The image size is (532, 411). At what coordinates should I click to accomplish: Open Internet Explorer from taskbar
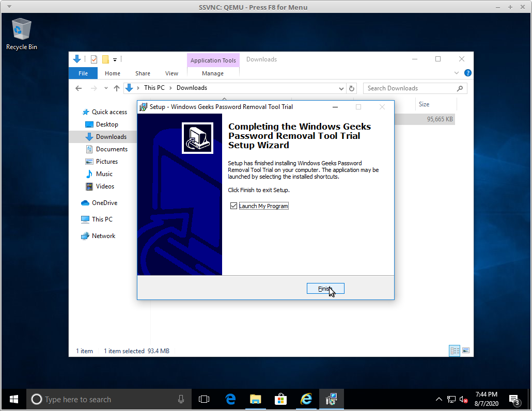pyautogui.click(x=306, y=400)
